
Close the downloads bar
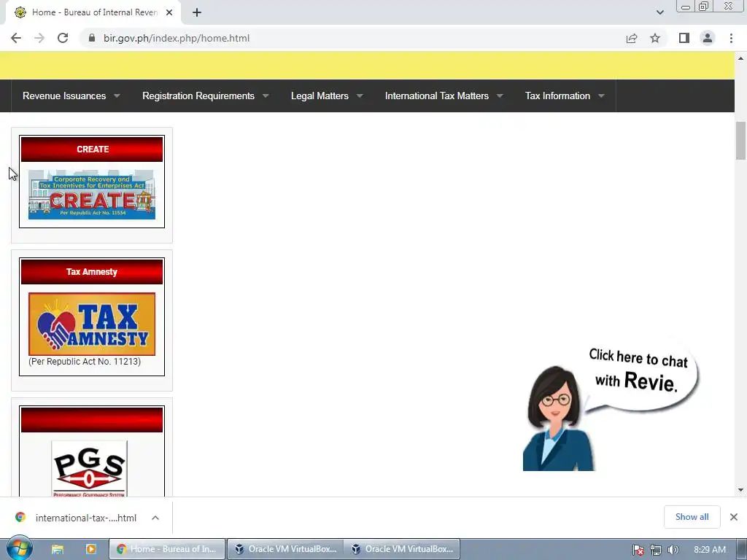tap(734, 517)
